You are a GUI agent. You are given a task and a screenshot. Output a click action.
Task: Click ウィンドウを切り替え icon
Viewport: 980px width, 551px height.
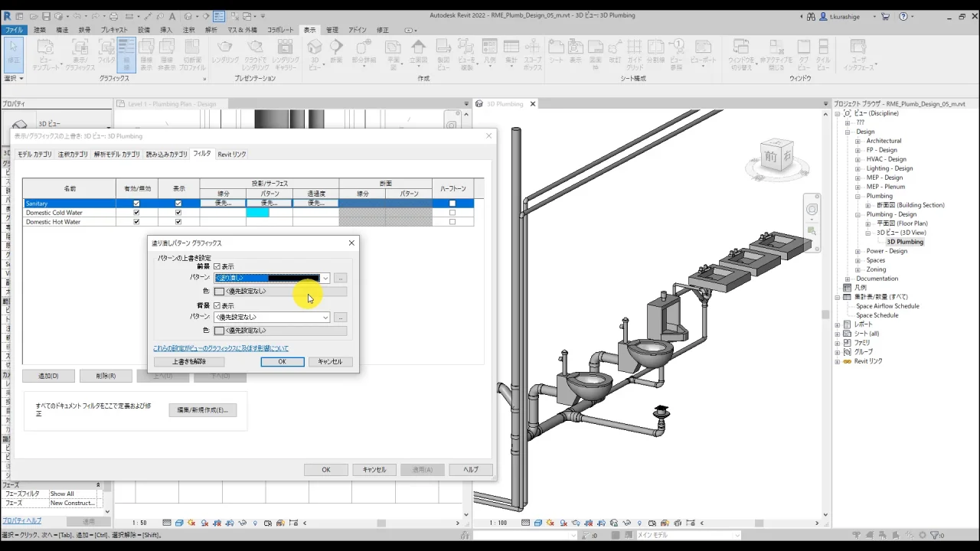point(740,54)
